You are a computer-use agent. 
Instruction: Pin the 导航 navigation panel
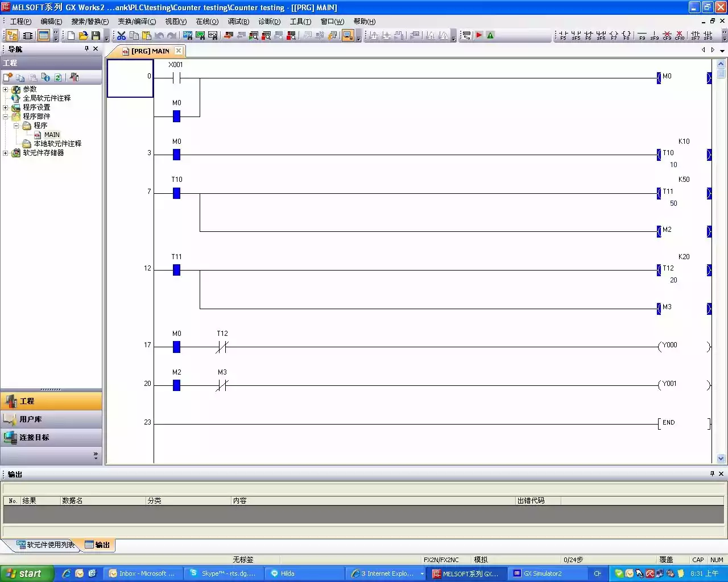click(x=86, y=49)
